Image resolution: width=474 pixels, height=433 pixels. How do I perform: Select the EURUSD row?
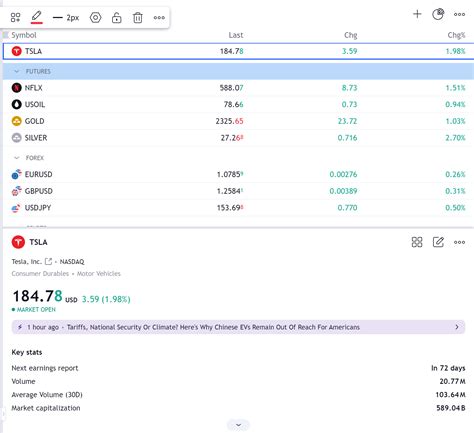click(238, 174)
